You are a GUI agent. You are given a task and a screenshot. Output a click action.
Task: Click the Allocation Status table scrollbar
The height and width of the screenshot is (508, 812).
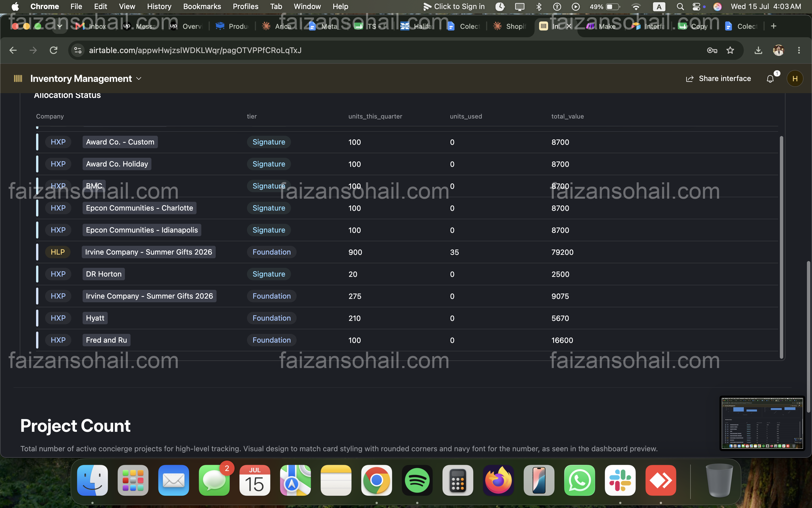[781, 247]
